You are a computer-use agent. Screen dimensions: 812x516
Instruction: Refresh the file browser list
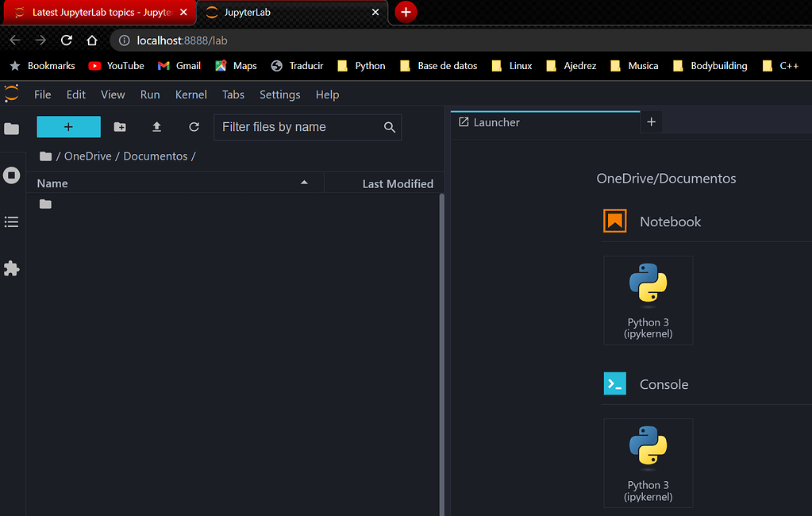pyautogui.click(x=194, y=127)
